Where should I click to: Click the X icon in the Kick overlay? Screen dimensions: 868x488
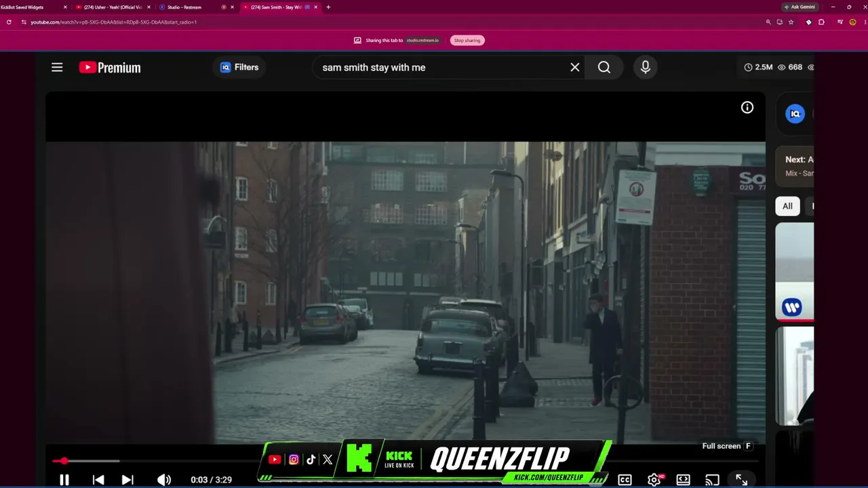(x=328, y=460)
